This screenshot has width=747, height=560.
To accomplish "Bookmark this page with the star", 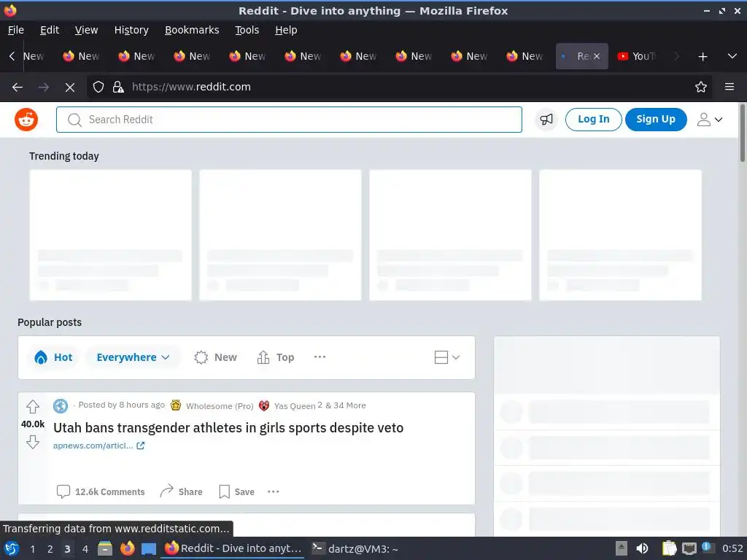I will (701, 87).
